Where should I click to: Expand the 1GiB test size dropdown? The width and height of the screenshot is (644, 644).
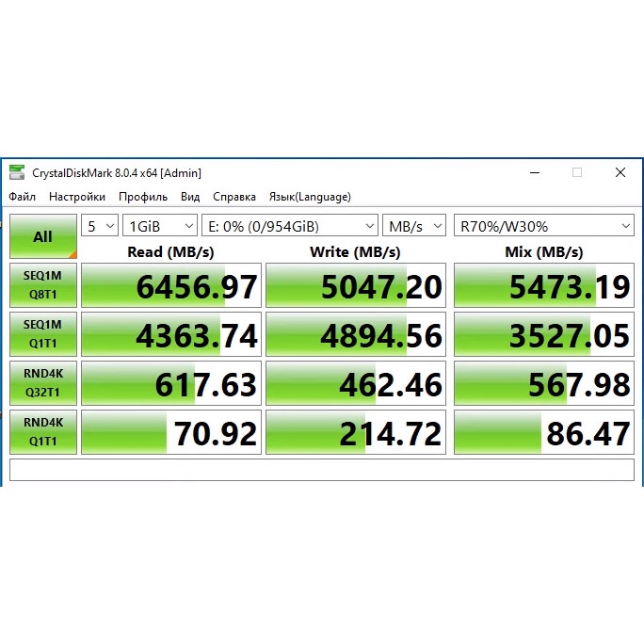click(x=159, y=226)
